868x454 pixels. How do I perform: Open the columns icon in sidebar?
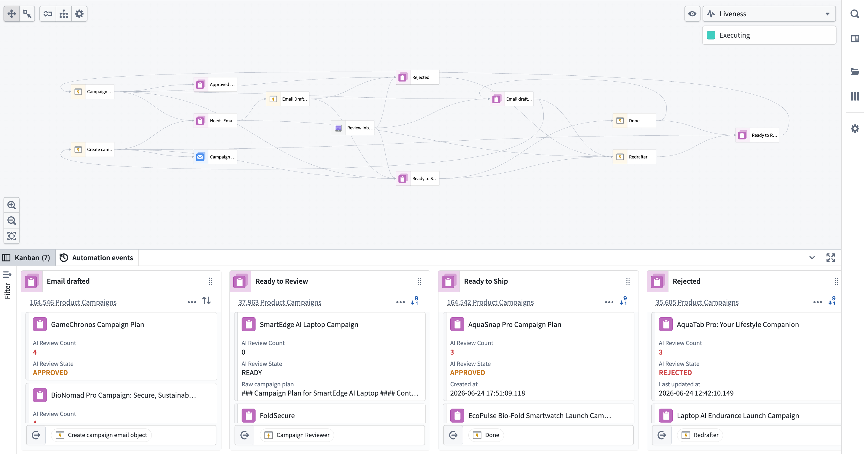[x=855, y=96]
